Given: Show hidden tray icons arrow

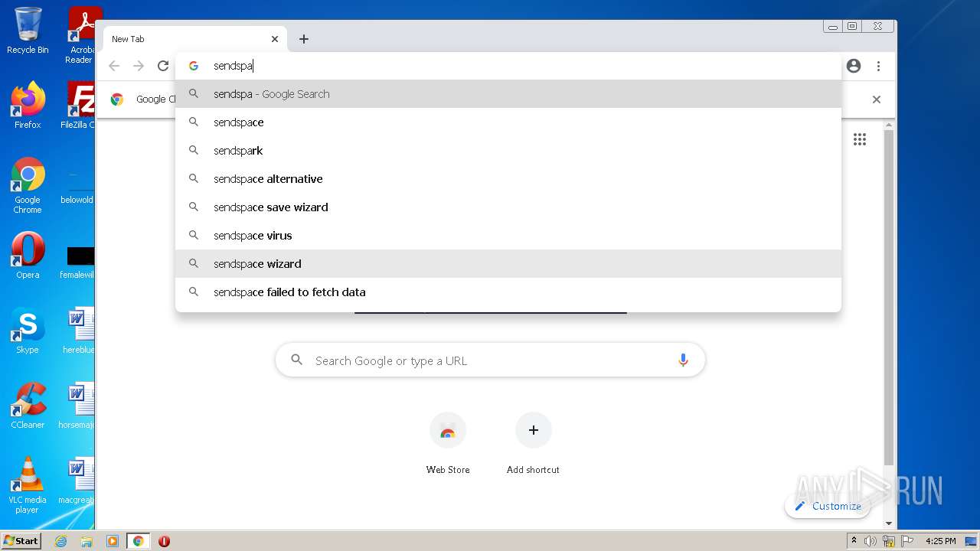Looking at the screenshot, I should [854, 541].
